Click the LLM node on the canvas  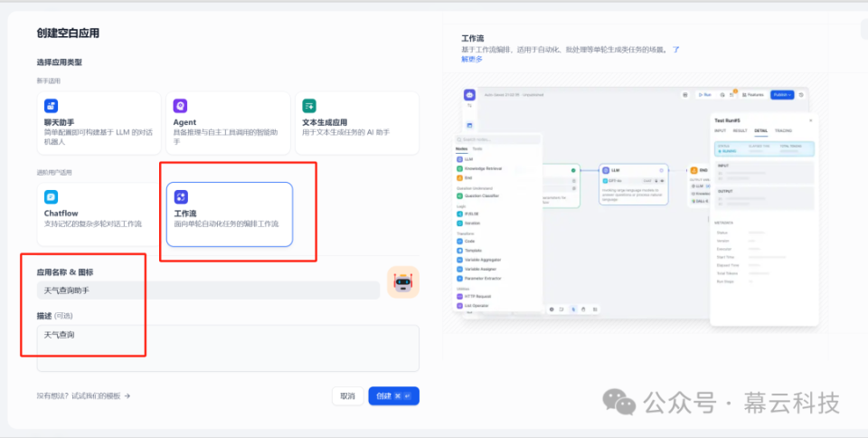(x=633, y=185)
